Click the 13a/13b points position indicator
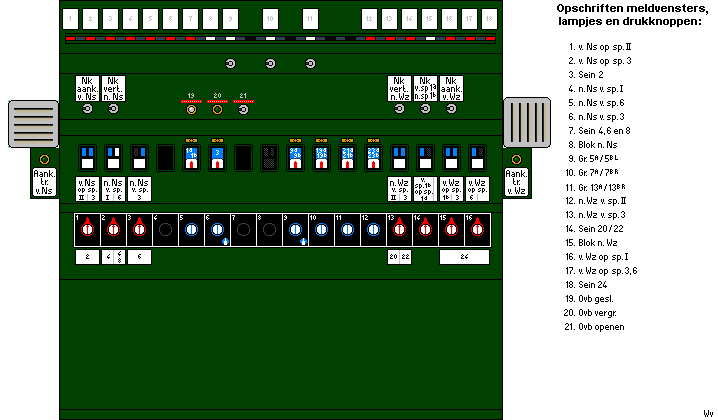 (x=321, y=157)
